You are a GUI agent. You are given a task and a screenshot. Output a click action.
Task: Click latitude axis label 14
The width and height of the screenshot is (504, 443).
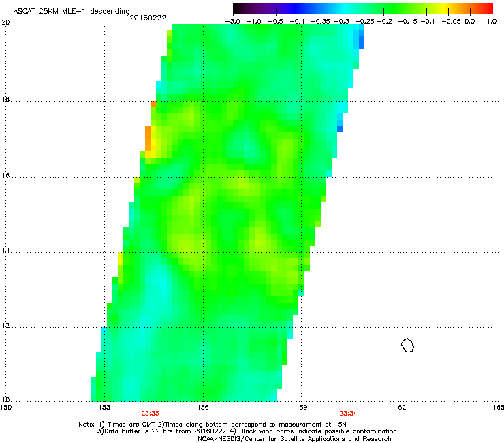tap(5, 251)
